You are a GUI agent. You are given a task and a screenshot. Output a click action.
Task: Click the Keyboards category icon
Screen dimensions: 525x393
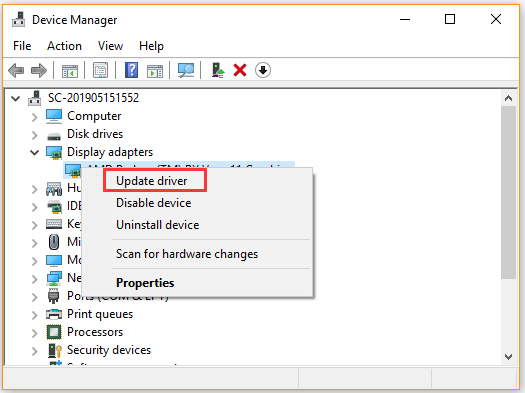[x=54, y=224]
